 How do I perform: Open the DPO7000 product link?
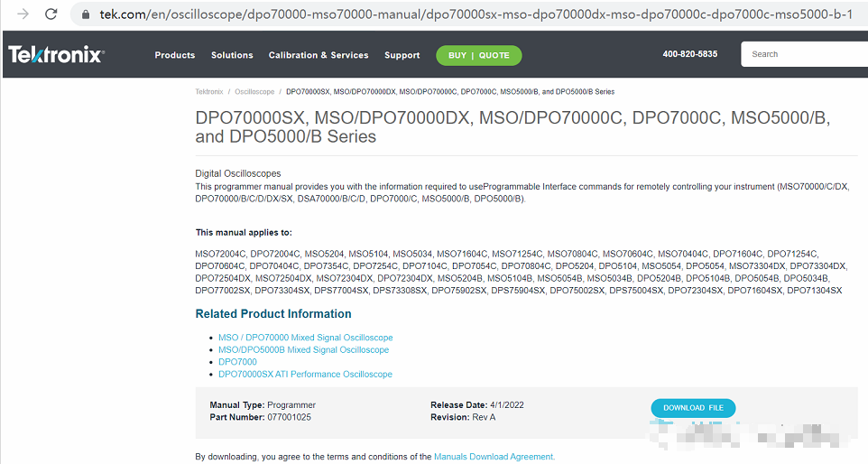(237, 362)
